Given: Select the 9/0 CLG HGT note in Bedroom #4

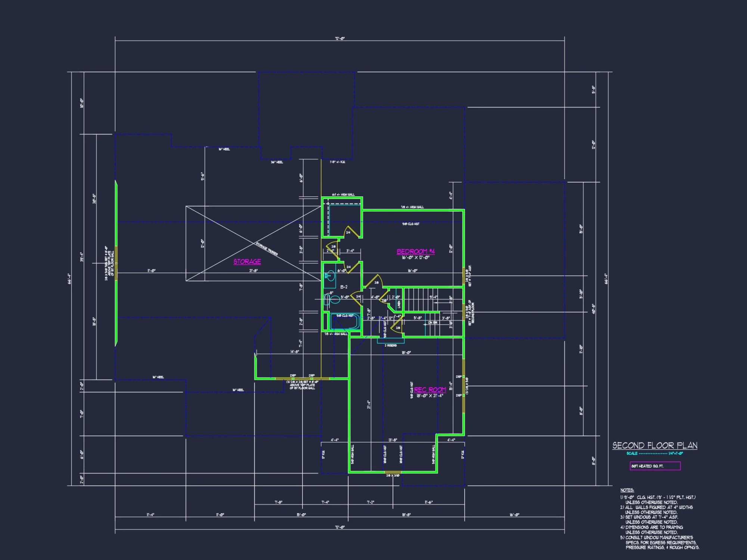Looking at the screenshot, I should pyautogui.click(x=410, y=224).
